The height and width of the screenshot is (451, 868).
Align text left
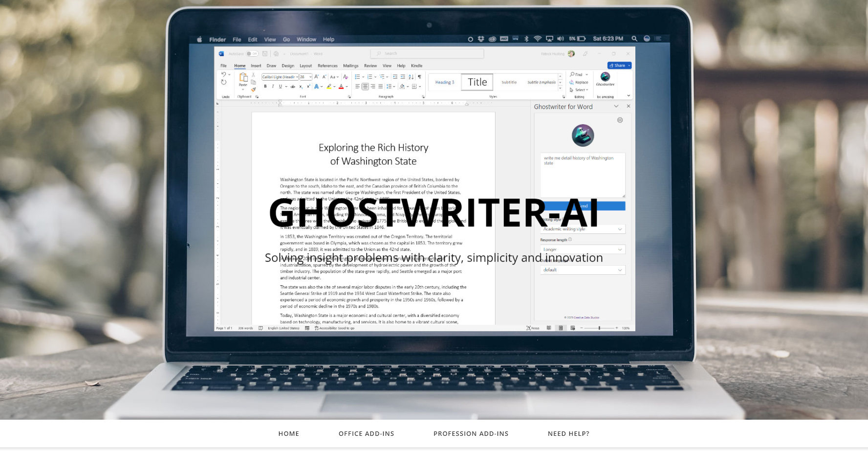[357, 87]
